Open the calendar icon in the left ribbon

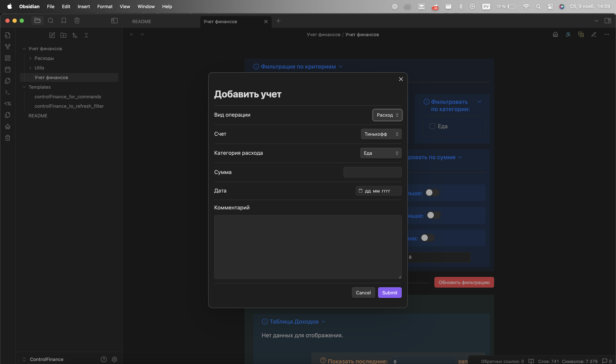tap(8, 69)
